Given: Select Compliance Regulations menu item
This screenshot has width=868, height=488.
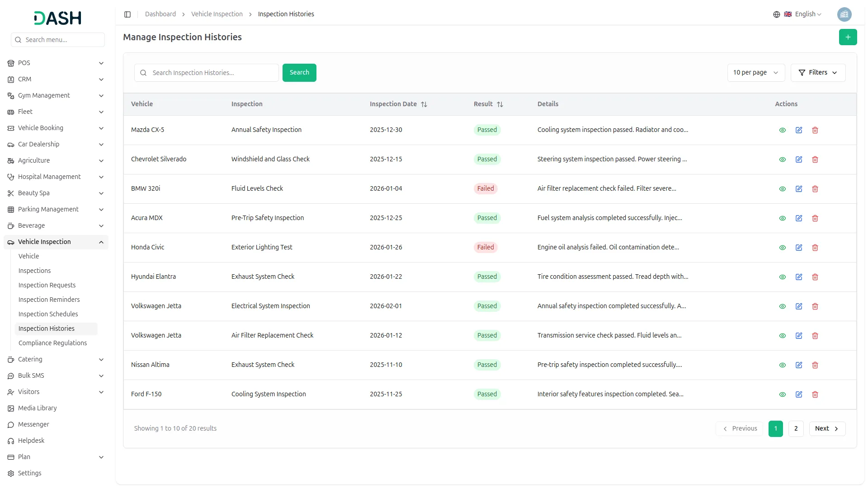Looking at the screenshot, I should pos(52,343).
